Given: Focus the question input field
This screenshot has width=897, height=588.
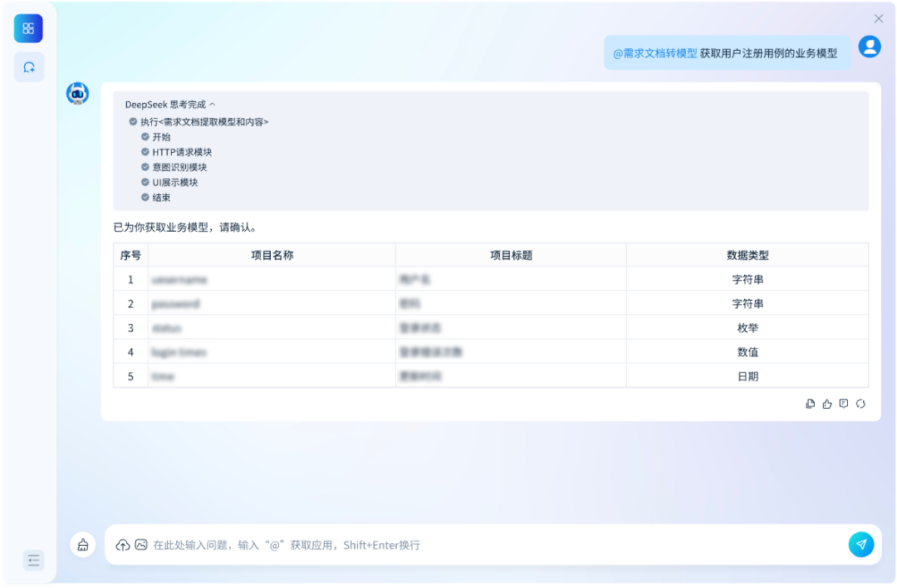Looking at the screenshot, I should pos(490,545).
